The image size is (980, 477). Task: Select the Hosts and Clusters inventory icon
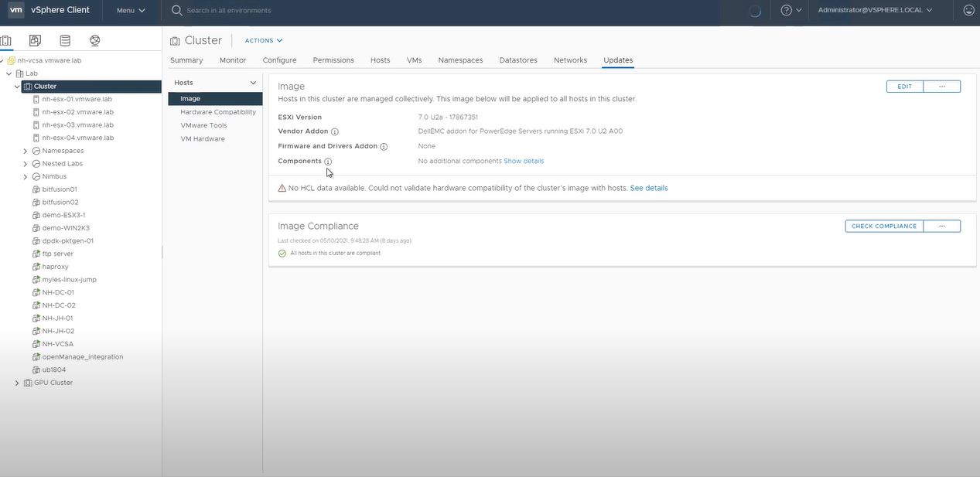pyautogui.click(x=5, y=39)
